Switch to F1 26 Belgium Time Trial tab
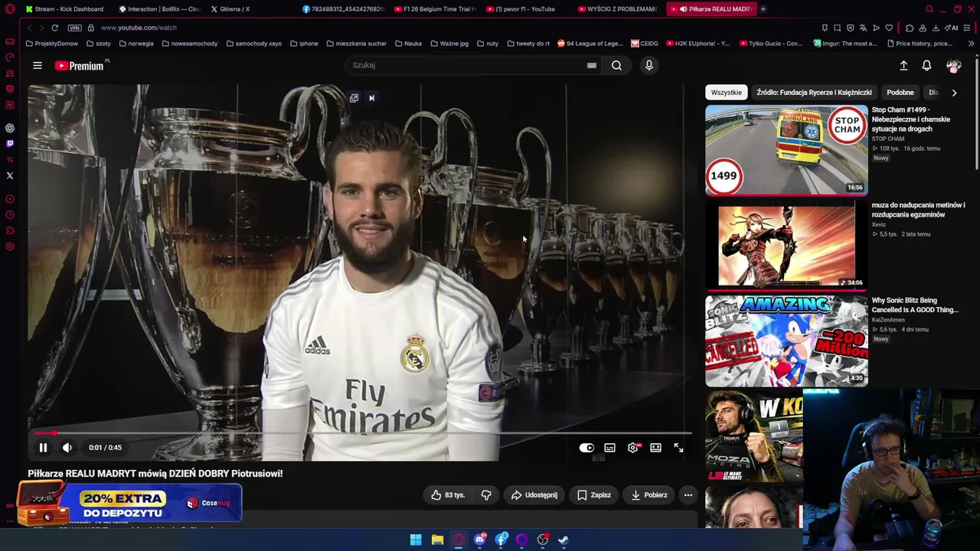Viewport: 980px width, 551px height. [x=435, y=9]
